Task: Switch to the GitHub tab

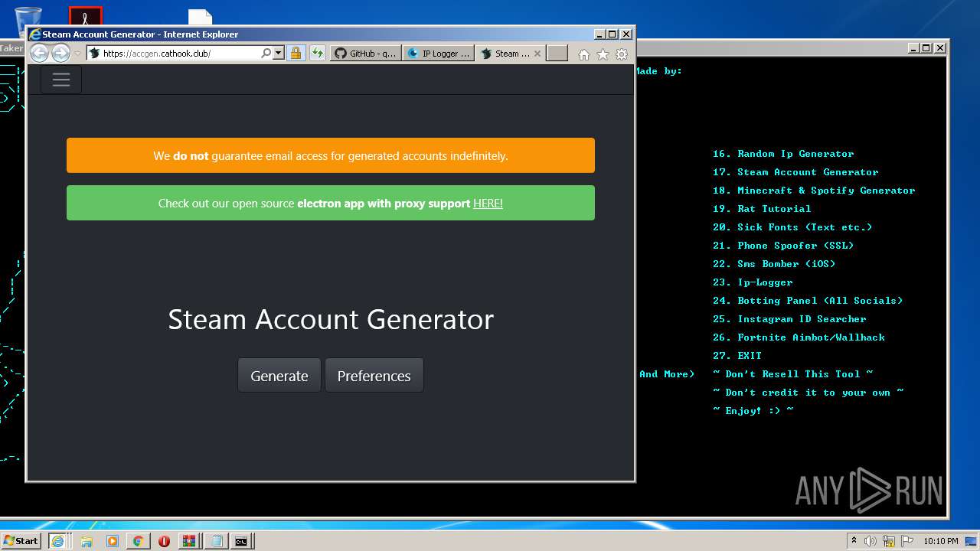Action: coord(365,54)
